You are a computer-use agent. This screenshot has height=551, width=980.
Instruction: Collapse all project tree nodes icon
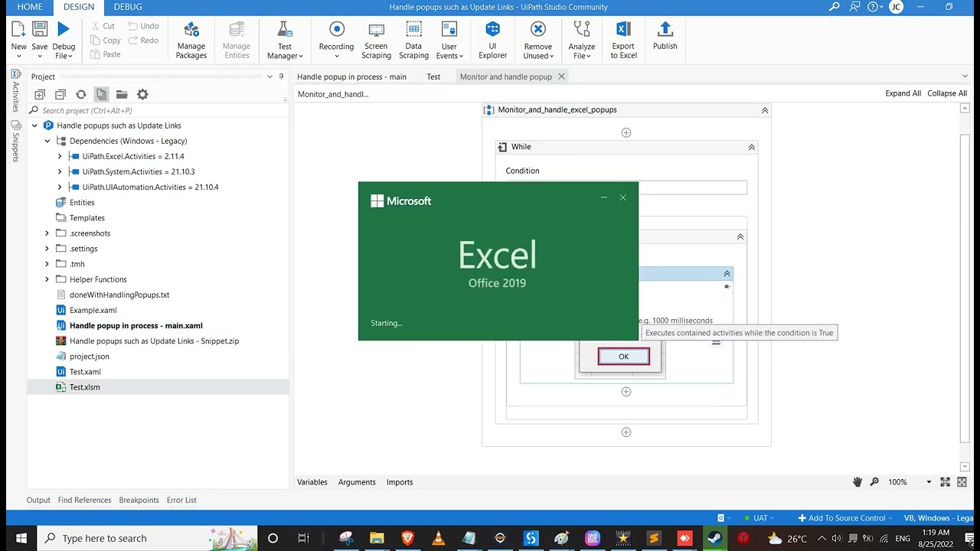[x=60, y=94]
